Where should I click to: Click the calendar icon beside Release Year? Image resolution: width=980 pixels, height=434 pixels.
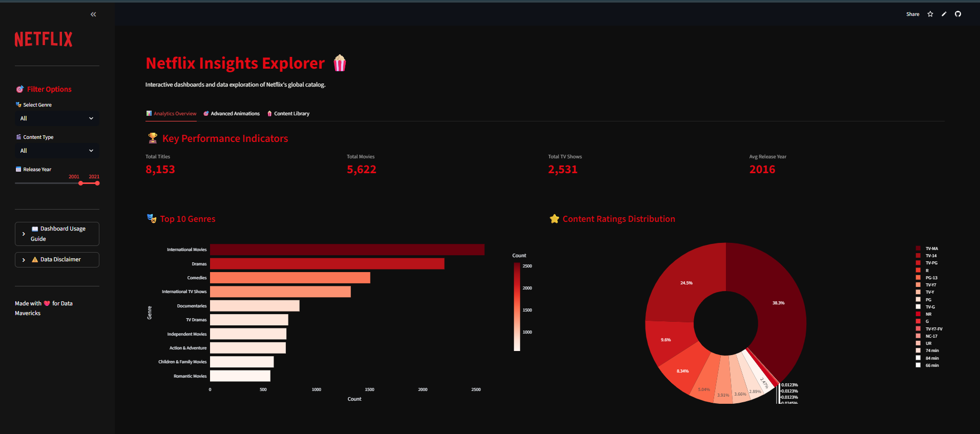[x=18, y=169]
